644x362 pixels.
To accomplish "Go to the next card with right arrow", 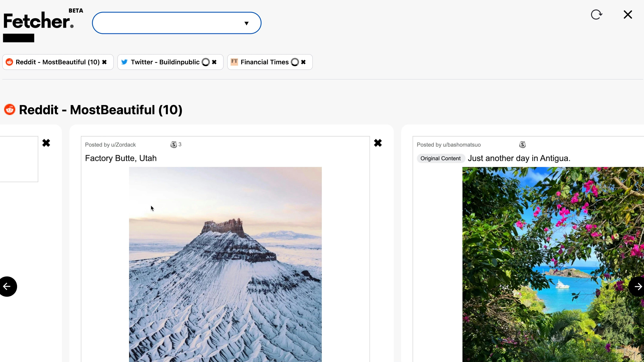I will coord(637,286).
